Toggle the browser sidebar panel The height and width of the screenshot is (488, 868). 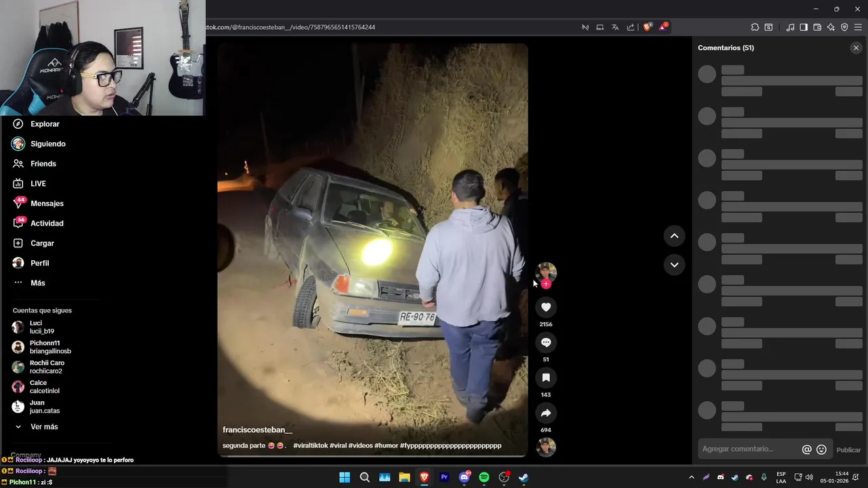pyautogui.click(x=804, y=27)
